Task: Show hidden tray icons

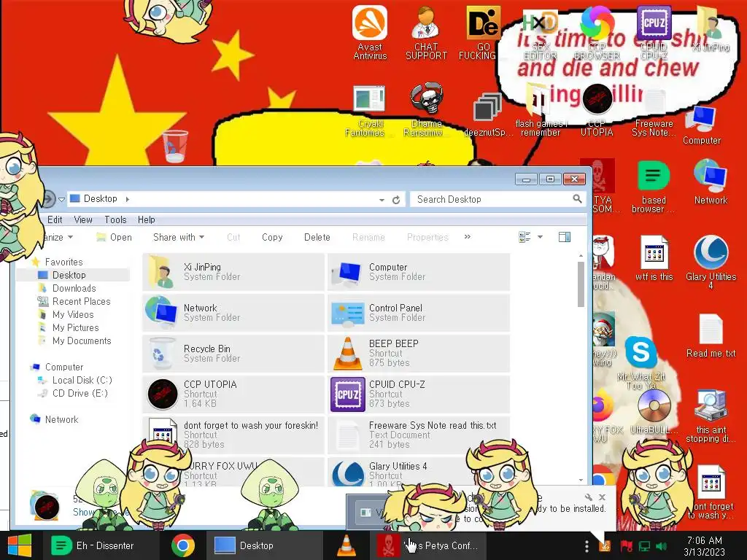Action: (x=587, y=546)
